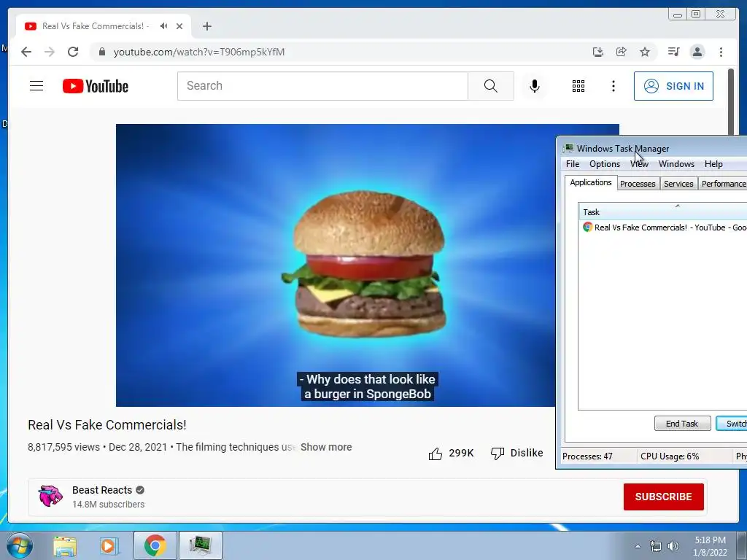Click the Dislike thumbs-down button
747x560 pixels.
pyautogui.click(x=517, y=454)
